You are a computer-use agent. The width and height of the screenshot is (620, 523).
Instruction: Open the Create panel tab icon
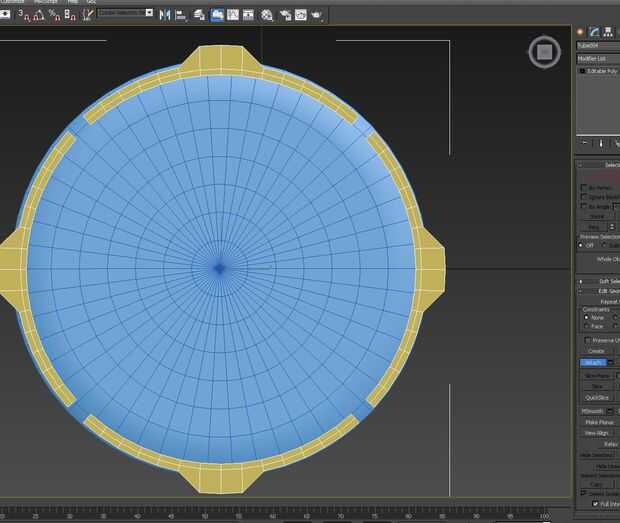click(580, 32)
